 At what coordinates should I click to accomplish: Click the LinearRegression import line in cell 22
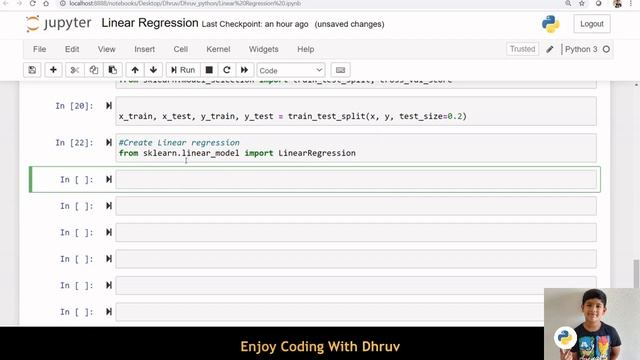click(237, 153)
